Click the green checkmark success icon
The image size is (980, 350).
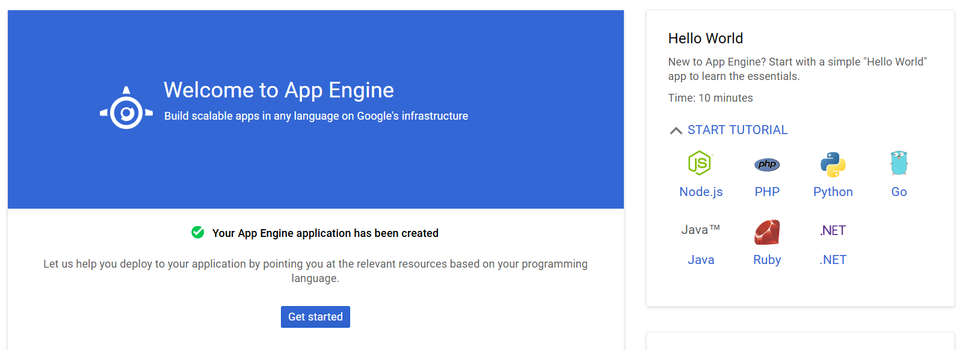(197, 232)
